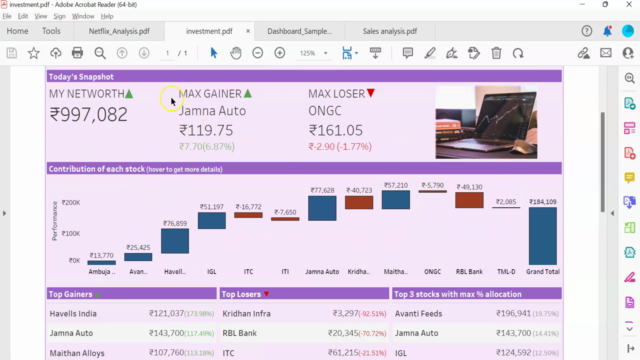This screenshot has width=640, height=360.
Task: Click Havells India in Top Gainers
Action: click(73, 313)
